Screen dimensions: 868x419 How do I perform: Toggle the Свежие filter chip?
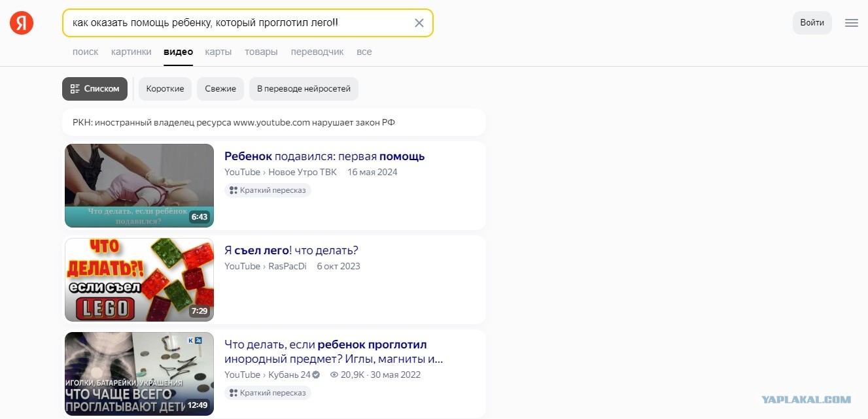(220, 89)
